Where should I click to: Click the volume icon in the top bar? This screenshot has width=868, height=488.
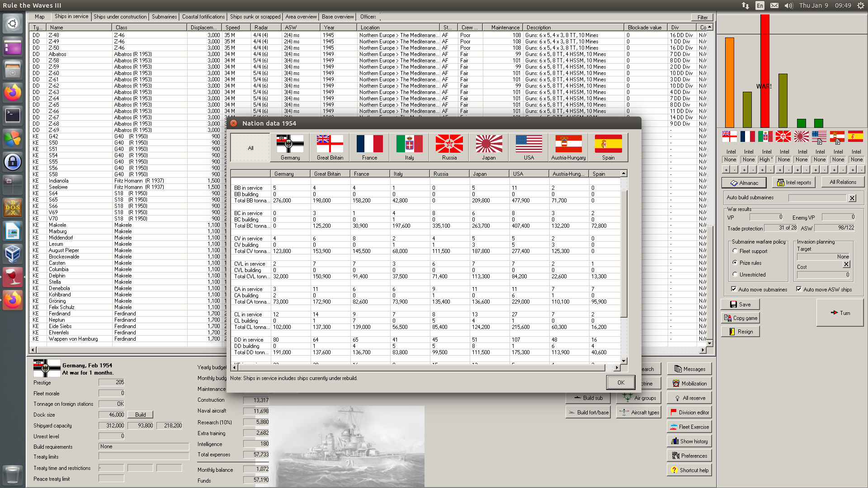coord(789,5)
